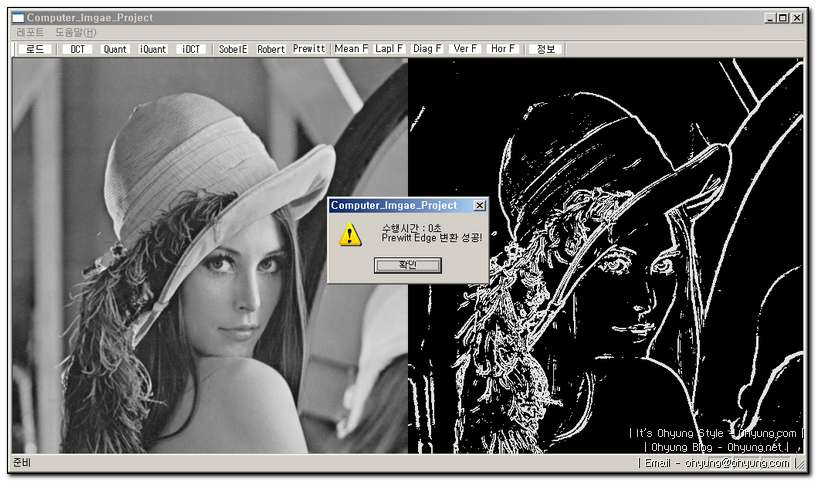Select the Prewitt edge filter button
This screenshot has height=481, width=816.
(309, 48)
